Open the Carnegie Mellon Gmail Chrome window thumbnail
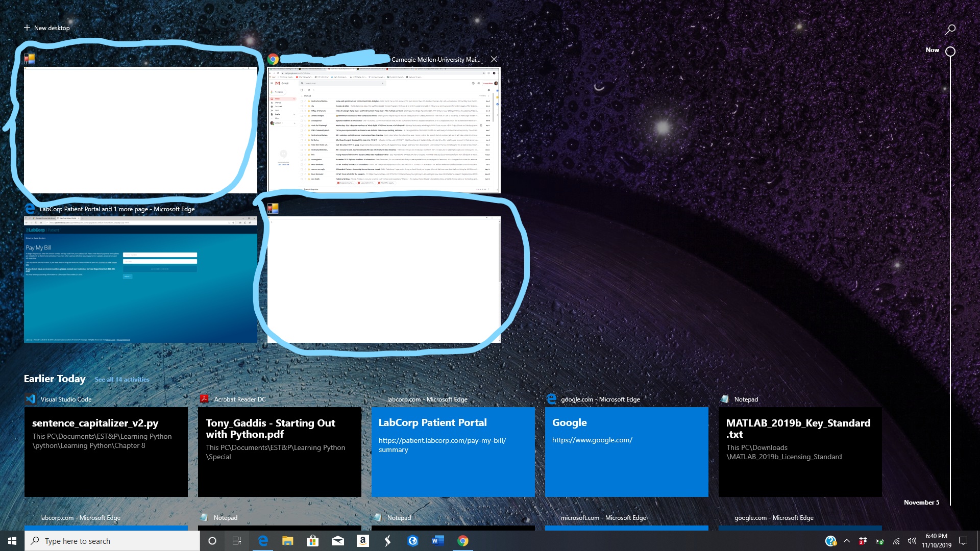Screen dimensions: 980x551 pos(384,130)
